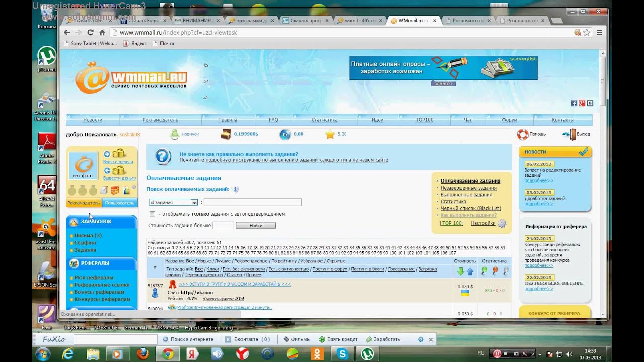
Task: Open Yandex browser Y icon in taskbar
Action: tap(243, 354)
